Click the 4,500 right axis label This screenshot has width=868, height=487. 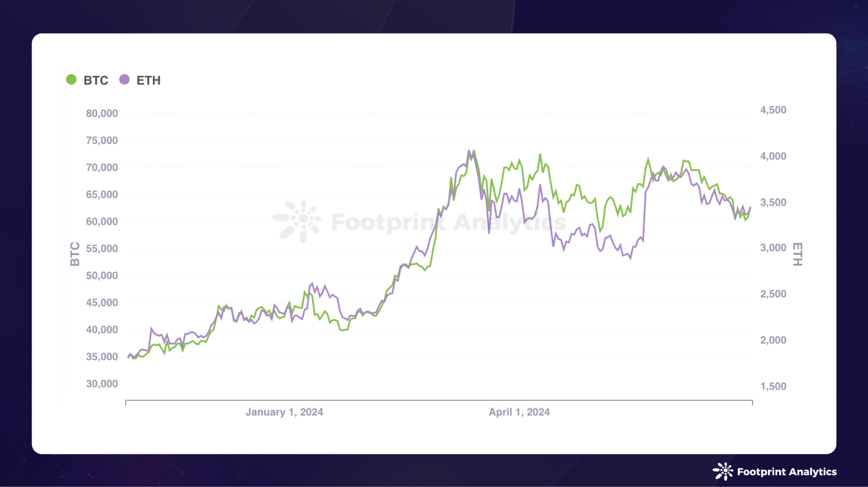click(773, 110)
